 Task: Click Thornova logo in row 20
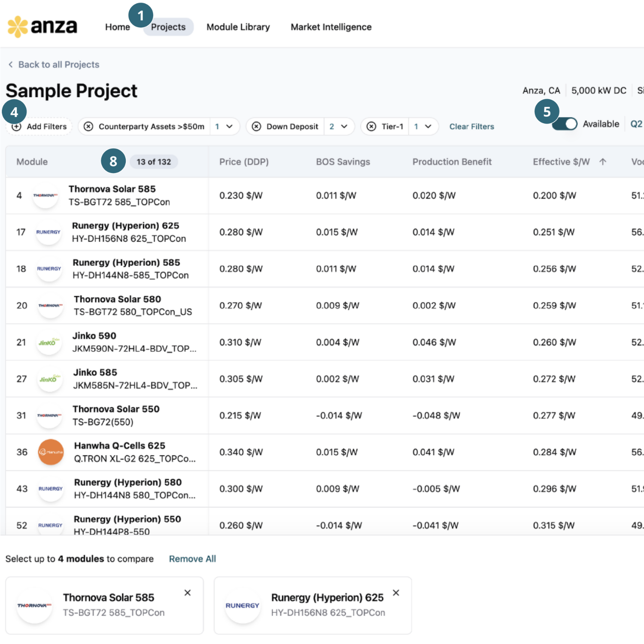pos(50,305)
